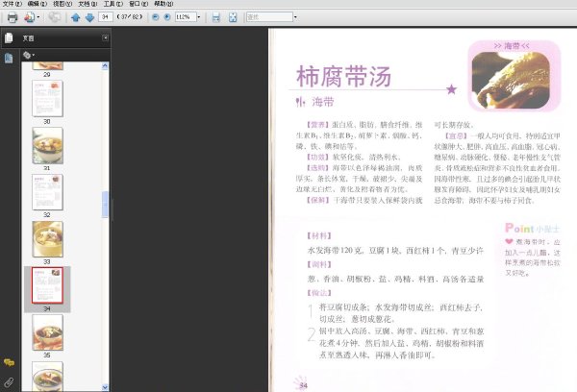
Task: Select the page 30 thumbnail
Action: coord(47,99)
